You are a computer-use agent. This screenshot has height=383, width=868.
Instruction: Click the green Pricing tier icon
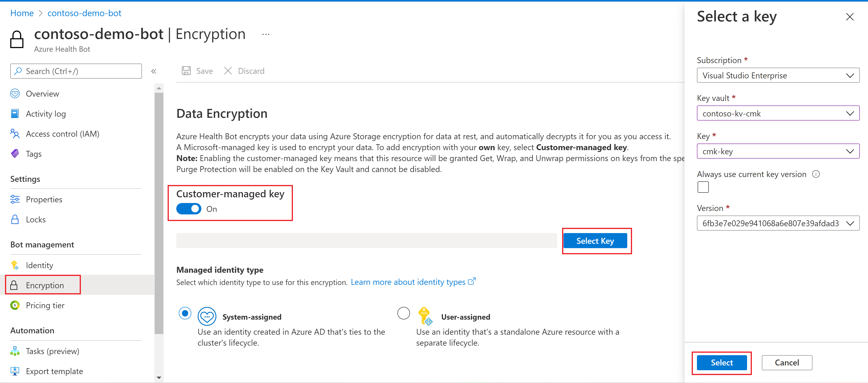coord(15,305)
